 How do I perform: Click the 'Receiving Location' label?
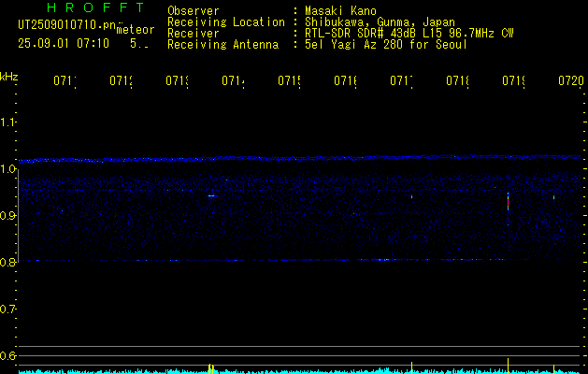[x=226, y=22]
